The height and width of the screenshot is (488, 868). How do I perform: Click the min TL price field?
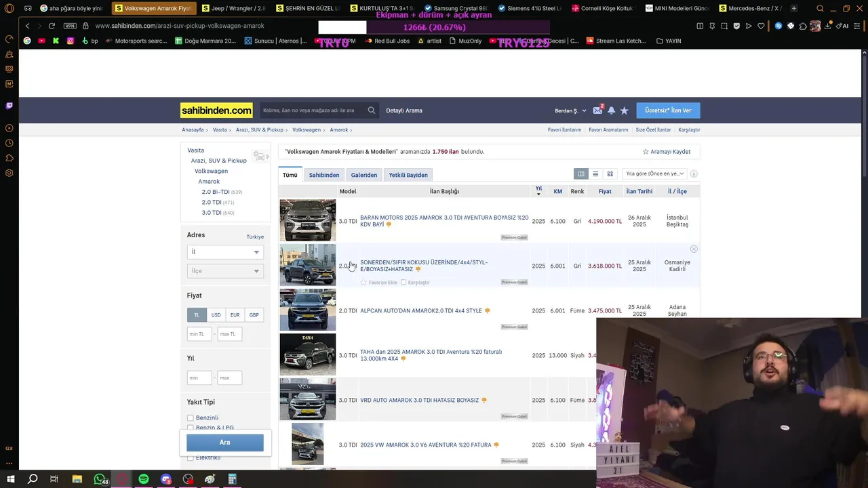tap(199, 334)
